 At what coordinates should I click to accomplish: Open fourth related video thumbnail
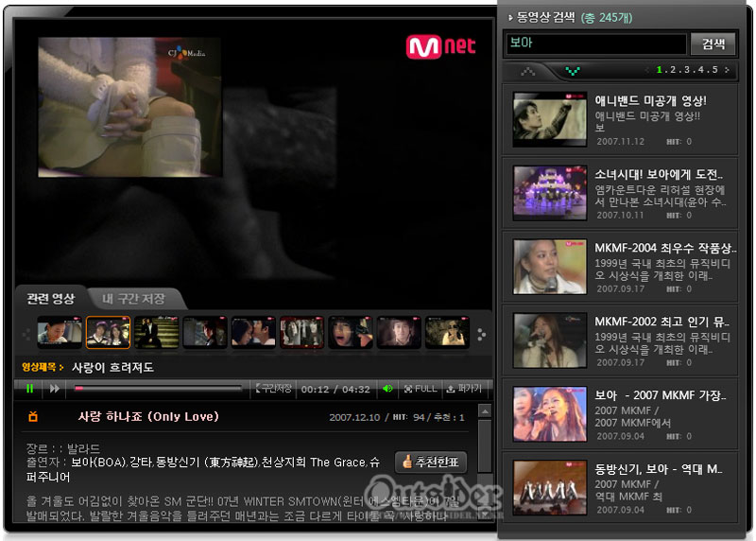tap(205, 333)
